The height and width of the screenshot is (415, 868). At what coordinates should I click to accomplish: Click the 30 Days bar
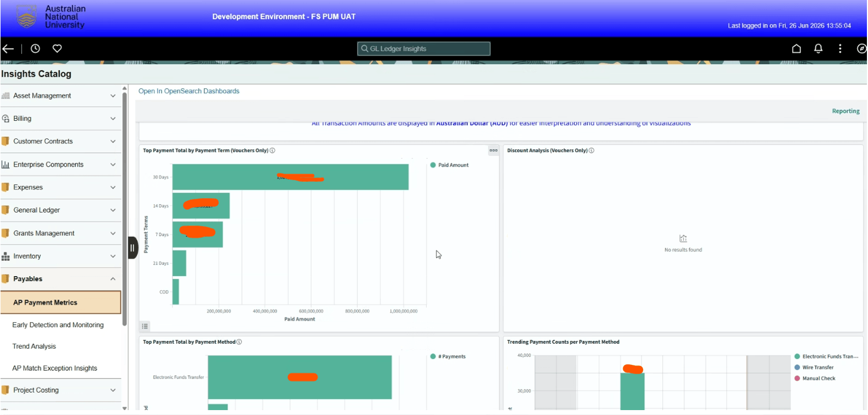(x=291, y=177)
